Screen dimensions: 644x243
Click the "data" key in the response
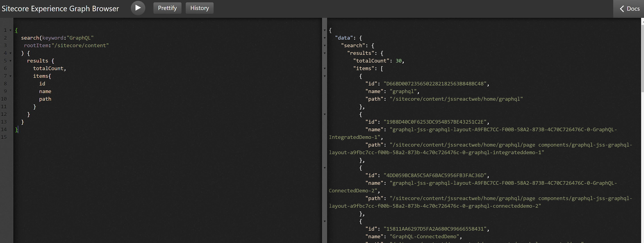coord(344,38)
